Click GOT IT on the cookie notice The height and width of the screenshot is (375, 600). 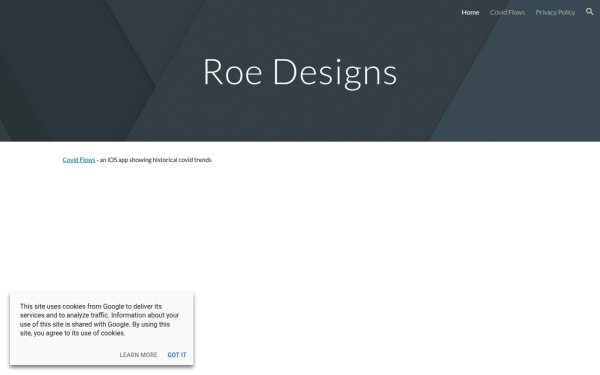coord(177,355)
